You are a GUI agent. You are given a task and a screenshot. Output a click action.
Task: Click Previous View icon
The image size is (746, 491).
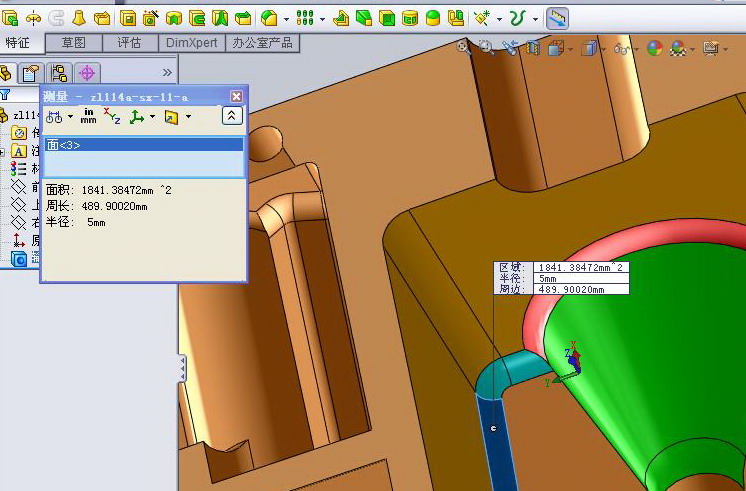pyautogui.click(x=510, y=48)
